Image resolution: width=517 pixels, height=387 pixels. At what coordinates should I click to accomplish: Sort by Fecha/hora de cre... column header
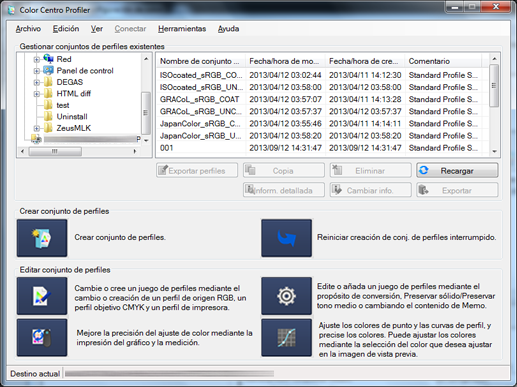[365, 61]
